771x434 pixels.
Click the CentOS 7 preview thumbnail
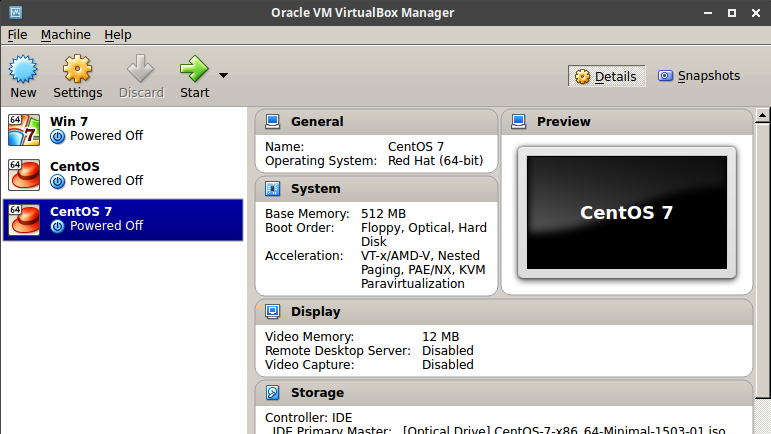coord(627,212)
